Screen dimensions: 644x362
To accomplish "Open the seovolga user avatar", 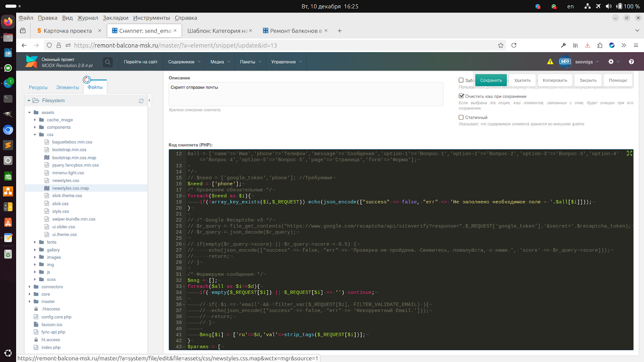I will [x=565, y=62].
